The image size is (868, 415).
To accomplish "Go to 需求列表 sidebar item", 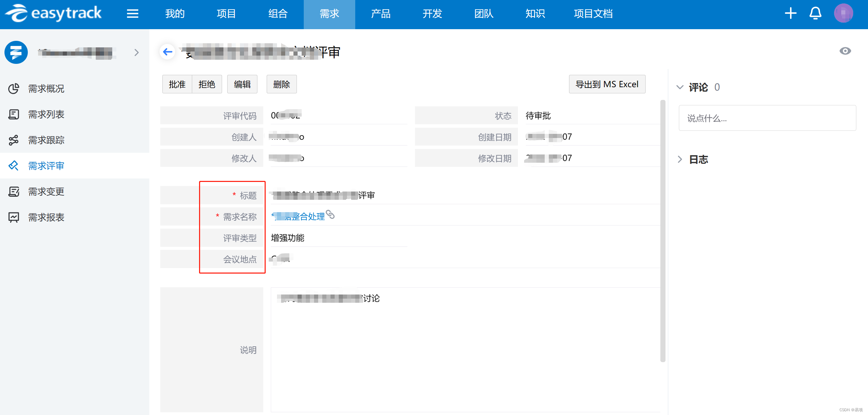I will [x=74, y=114].
